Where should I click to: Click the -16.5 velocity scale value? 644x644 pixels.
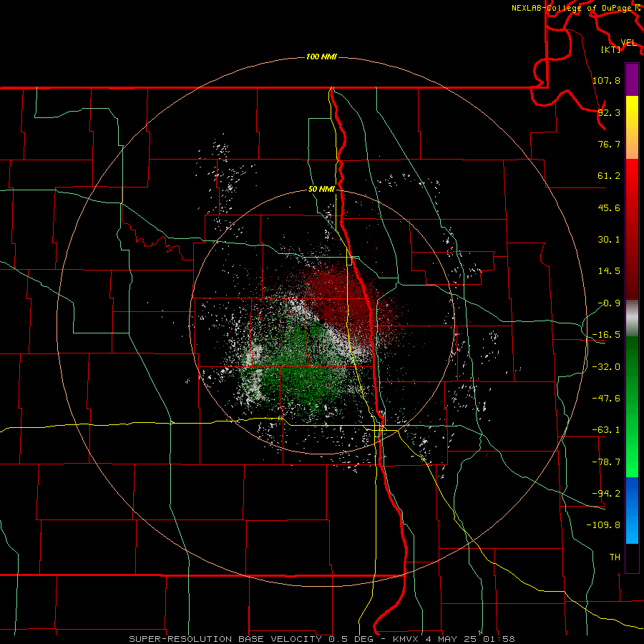coord(606,335)
